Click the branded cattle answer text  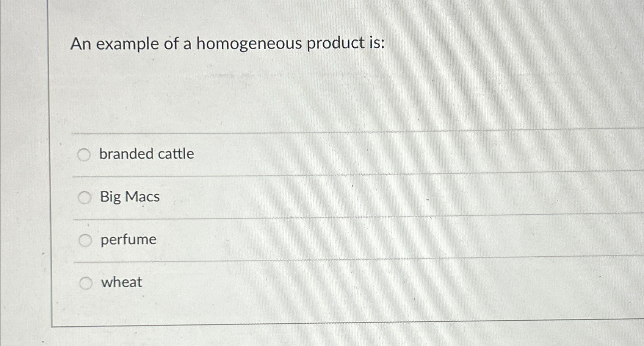(x=146, y=154)
